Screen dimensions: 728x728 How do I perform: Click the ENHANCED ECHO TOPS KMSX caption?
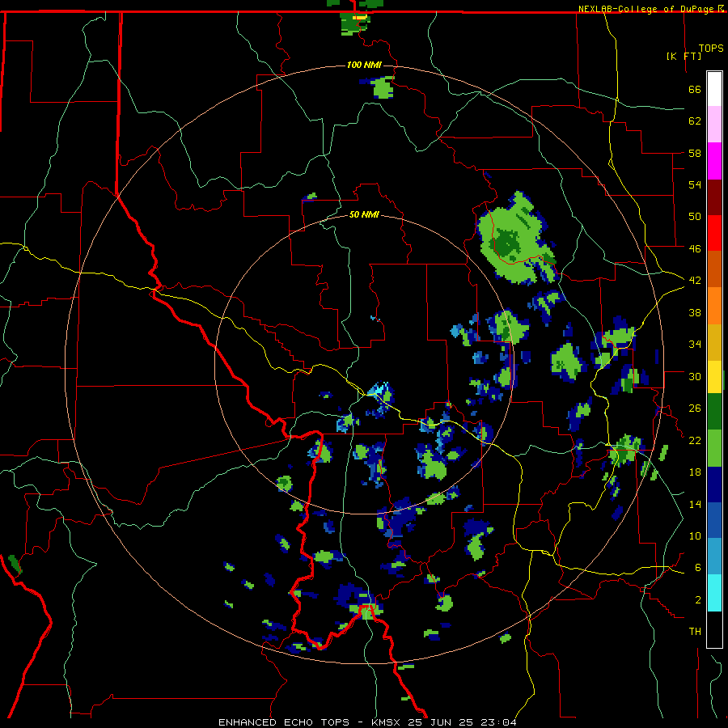[x=366, y=722]
